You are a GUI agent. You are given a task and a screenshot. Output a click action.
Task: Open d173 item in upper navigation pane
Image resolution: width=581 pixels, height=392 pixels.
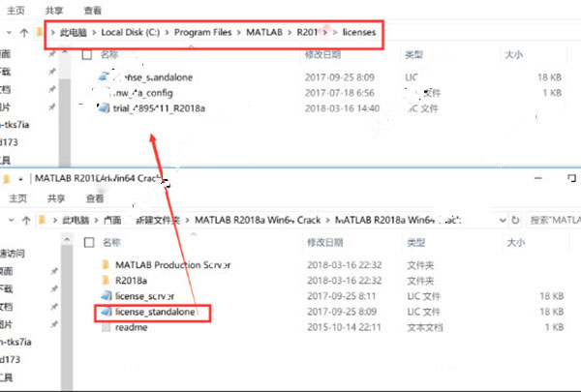tap(9, 142)
